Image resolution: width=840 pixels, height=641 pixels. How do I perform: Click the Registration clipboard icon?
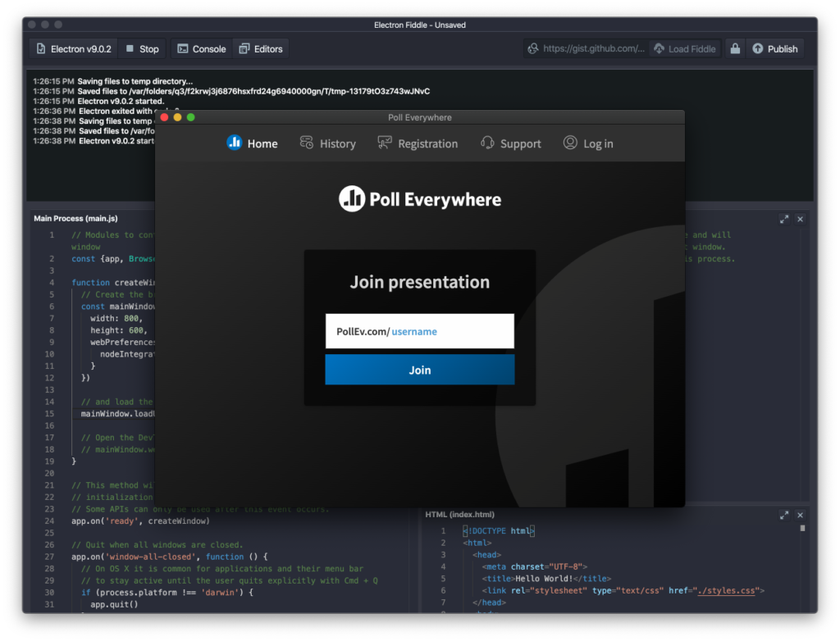[384, 143]
